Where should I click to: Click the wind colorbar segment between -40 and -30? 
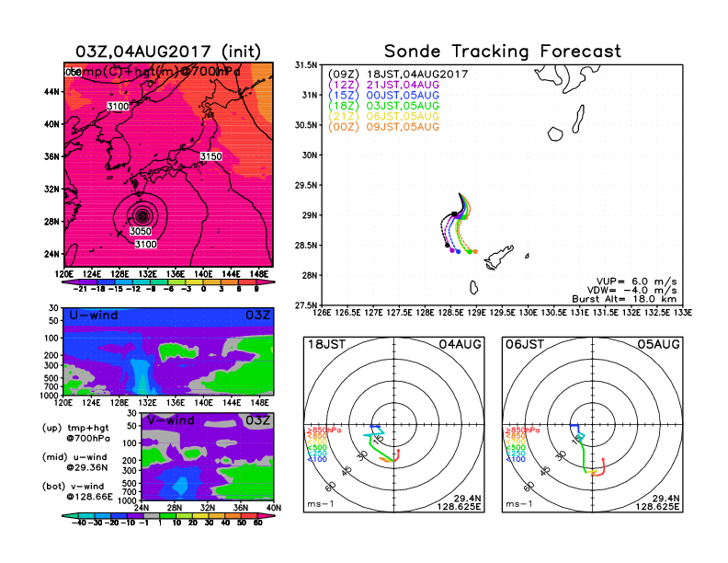(86, 515)
